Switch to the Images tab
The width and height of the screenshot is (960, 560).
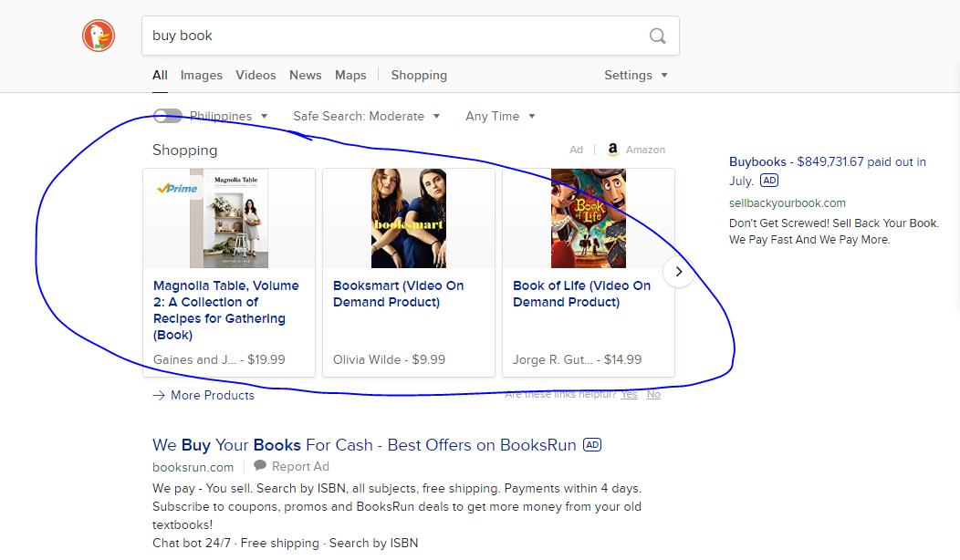tap(202, 76)
